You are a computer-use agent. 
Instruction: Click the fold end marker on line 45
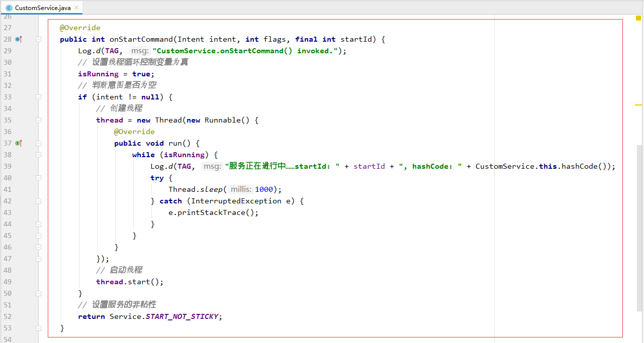point(38,236)
